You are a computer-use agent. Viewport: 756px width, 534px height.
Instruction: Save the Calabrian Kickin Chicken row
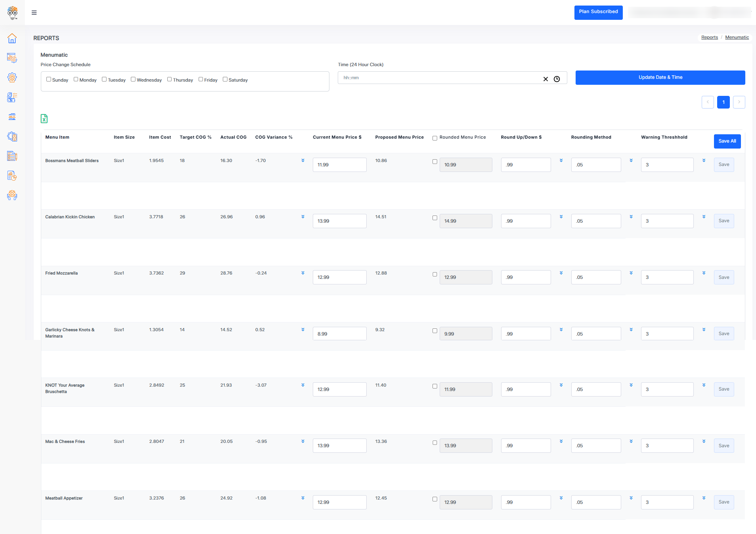coord(723,221)
